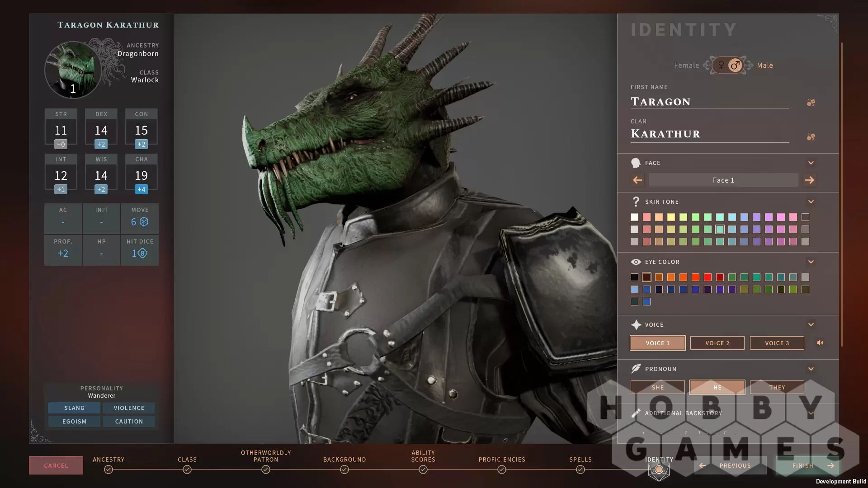
Task: Set pronoun to THEY
Action: pyautogui.click(x=777, y=387)
